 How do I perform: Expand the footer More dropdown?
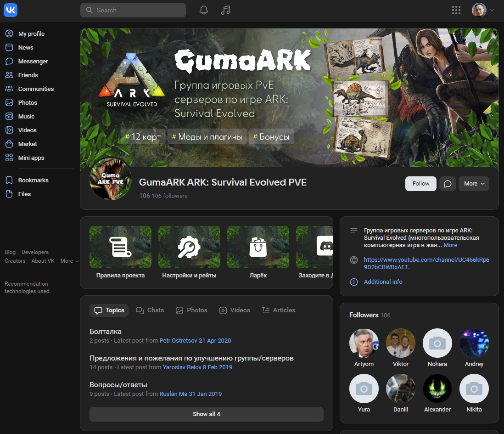point(69,261)
